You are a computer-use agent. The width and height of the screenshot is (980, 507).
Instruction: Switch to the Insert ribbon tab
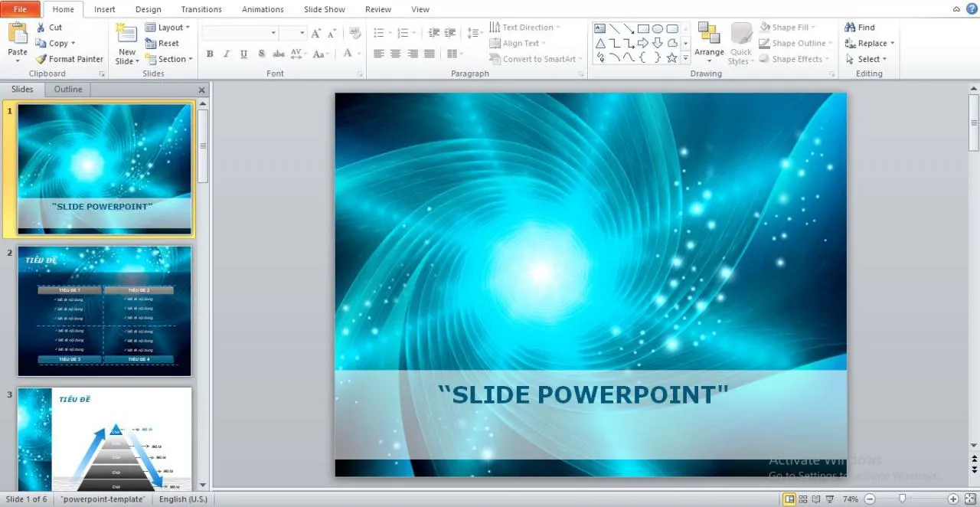click(x=104, y=9)
